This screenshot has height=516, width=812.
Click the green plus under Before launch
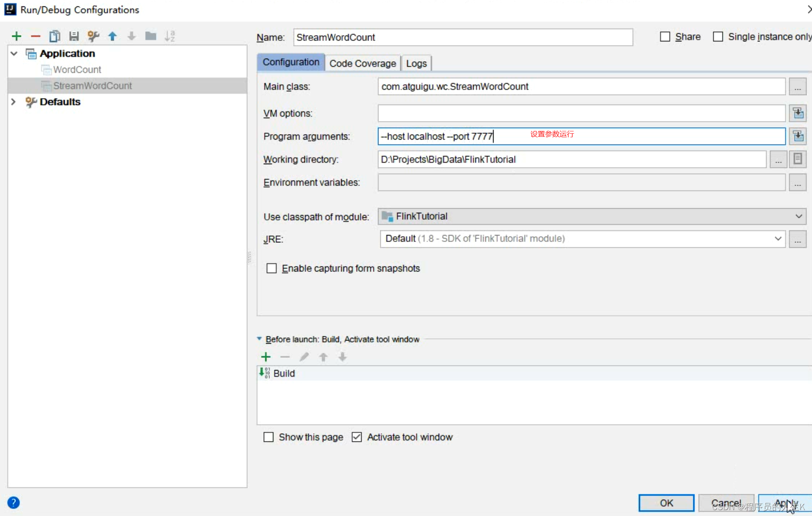point(266,357)
